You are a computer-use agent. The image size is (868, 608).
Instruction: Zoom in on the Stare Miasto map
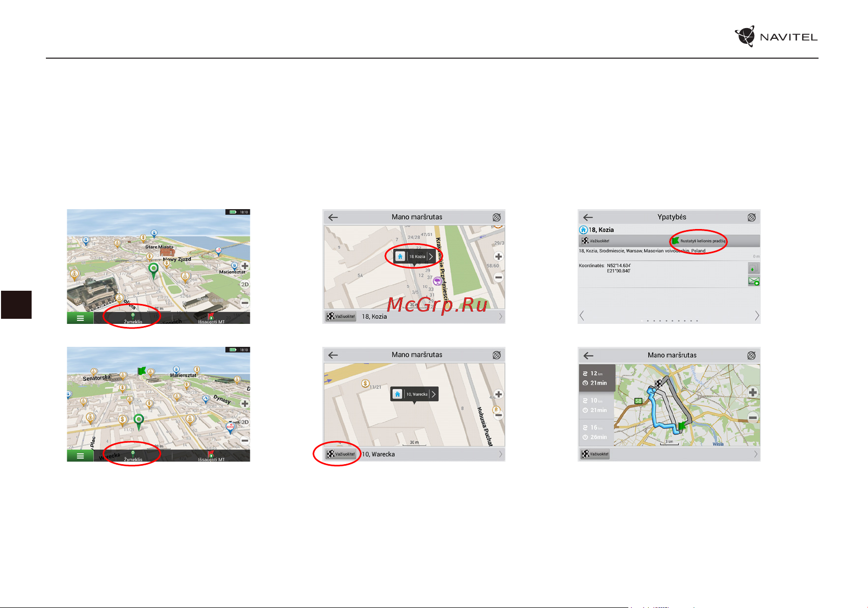coord(245,266)
